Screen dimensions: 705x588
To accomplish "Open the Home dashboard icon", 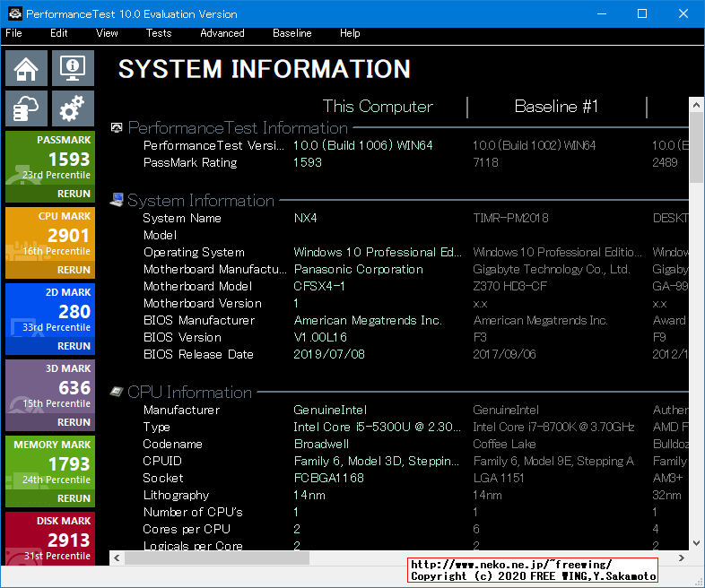I will pyautogui.click(x=26, y=68).
